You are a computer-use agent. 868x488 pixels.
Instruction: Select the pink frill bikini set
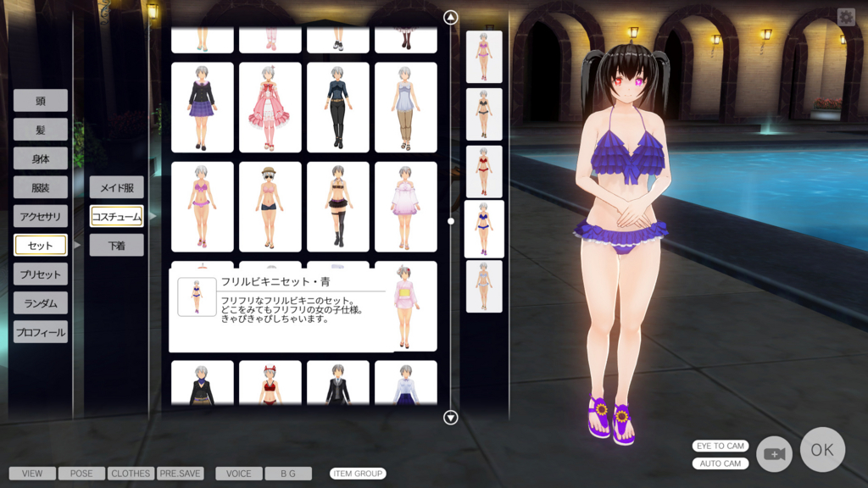coord(203,207)
